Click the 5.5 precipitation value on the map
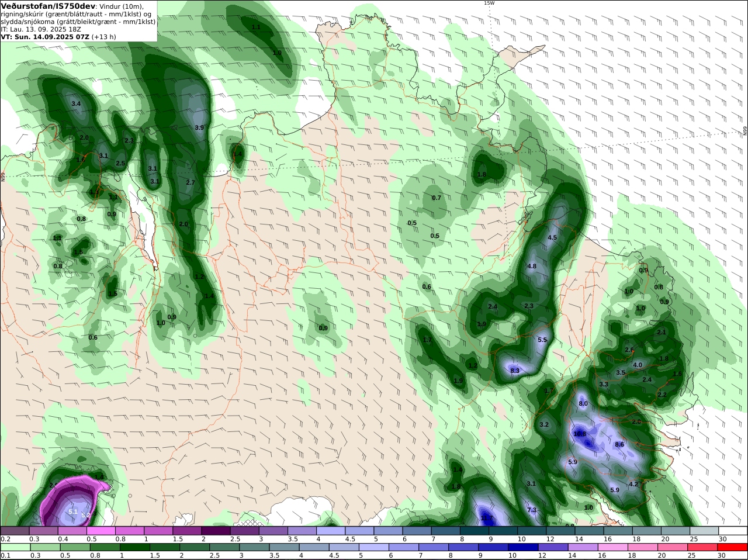The width and height of the screenshot is (748, 560). [x=542, y=340]
